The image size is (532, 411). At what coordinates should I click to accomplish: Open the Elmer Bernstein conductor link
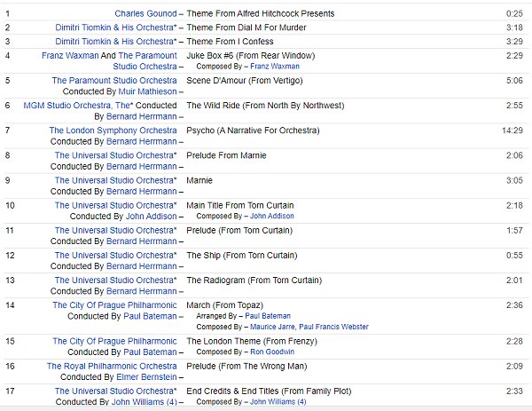coord(146,377)
